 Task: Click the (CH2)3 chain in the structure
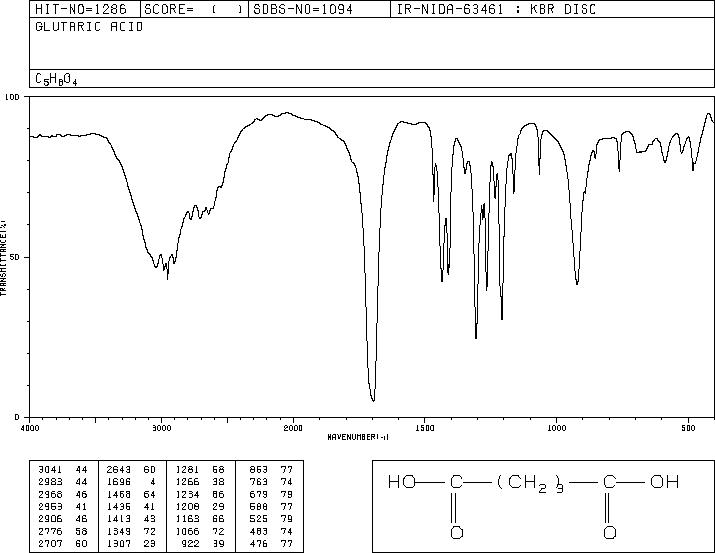[530, 484]
